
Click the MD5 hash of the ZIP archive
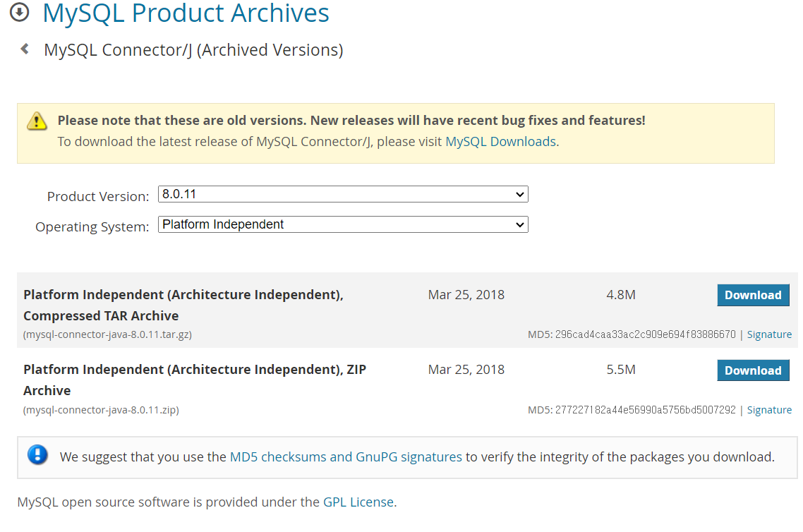645,410
